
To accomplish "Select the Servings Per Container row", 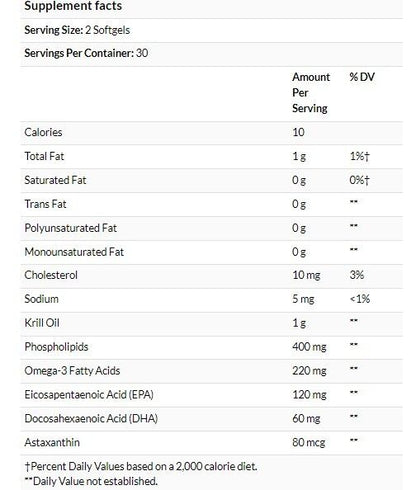I will [x=211, y=54].
